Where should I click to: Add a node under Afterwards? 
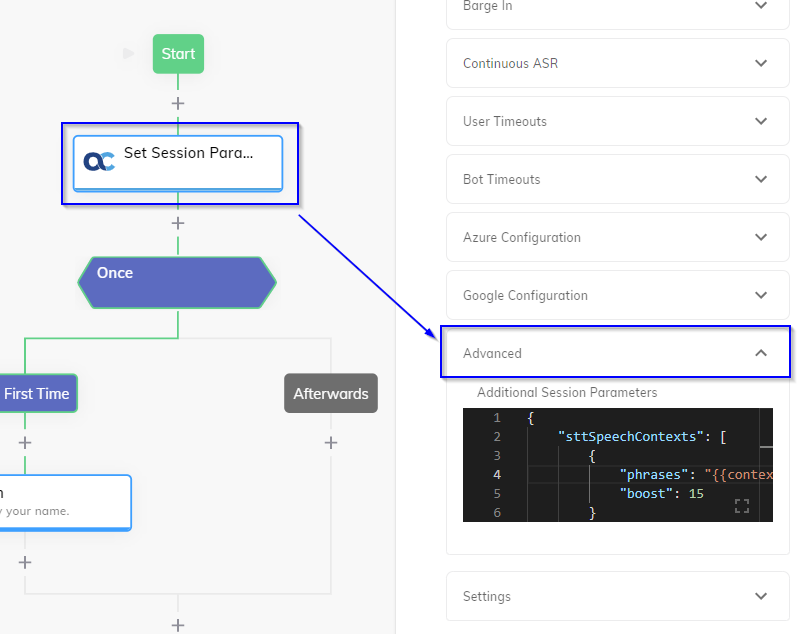pos(331,442)
